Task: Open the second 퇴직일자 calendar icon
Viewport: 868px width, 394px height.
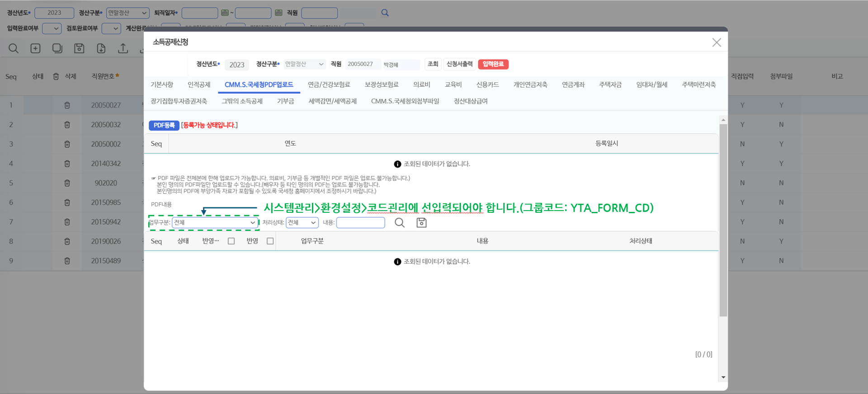Action: [x=278, y=13]
